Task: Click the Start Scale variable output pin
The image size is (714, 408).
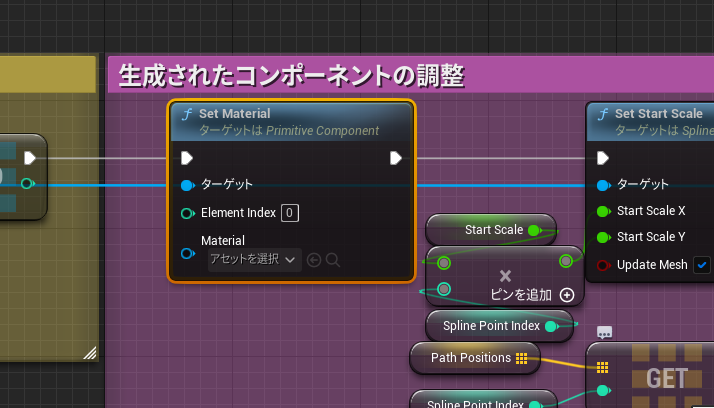Action: 535,230
